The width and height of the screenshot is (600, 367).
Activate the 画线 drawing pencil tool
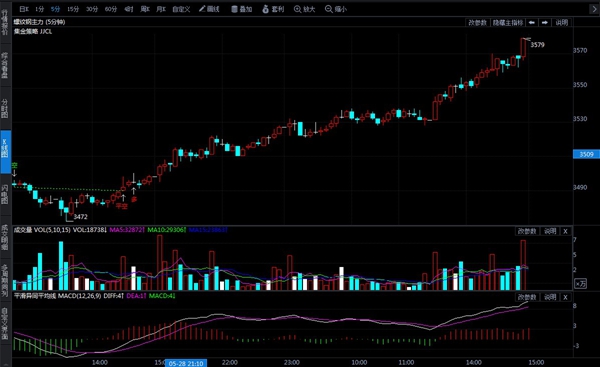click(209, 9)
